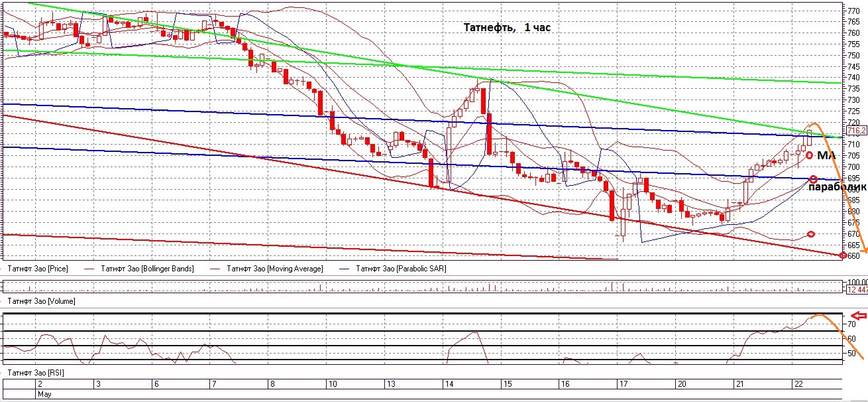Screen dimensions: 868x402
Task: Select the 'Татнфт 3ао [Bollinger Bands]' legend entry
Action: tap(147, 269)
